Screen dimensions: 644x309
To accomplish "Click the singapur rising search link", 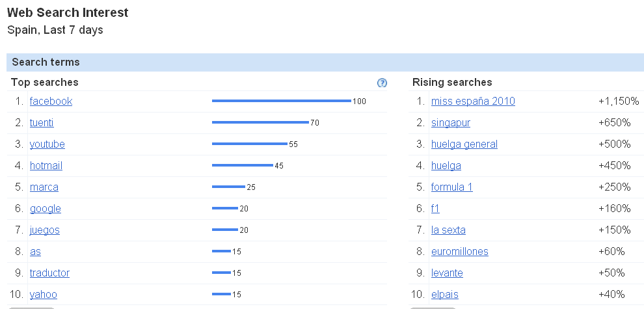I will pyautogui.click(x=451, y=123).
